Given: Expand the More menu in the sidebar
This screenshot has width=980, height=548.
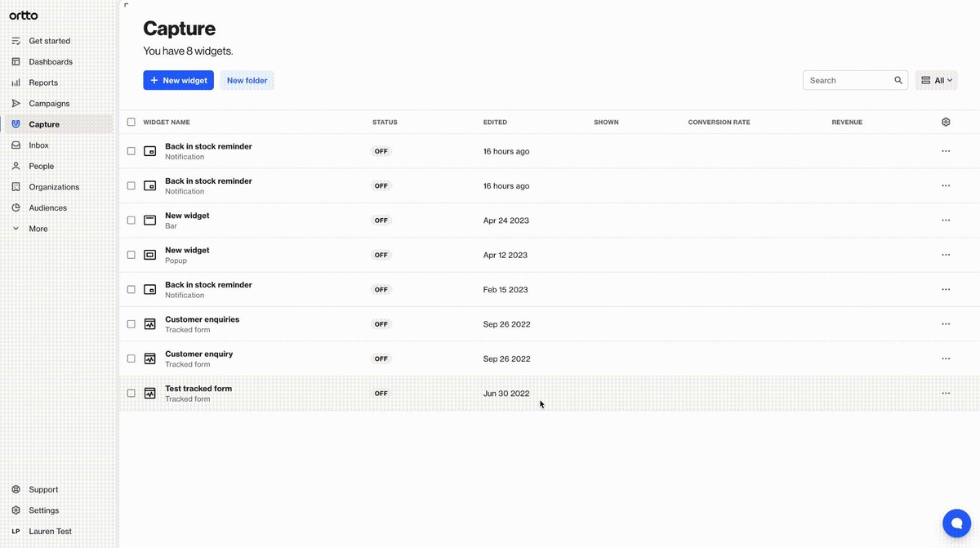Looking at the screenshot, I should [38, 228].
